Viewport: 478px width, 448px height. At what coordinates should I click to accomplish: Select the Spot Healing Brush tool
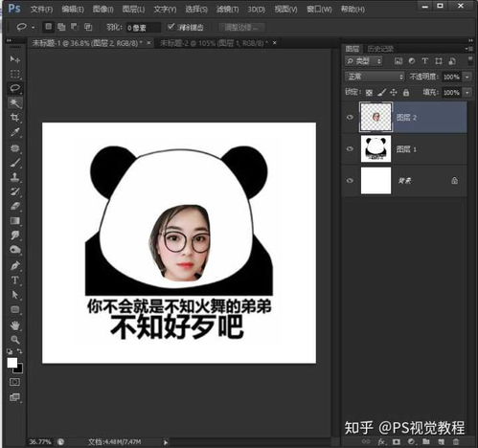point(14,148)
